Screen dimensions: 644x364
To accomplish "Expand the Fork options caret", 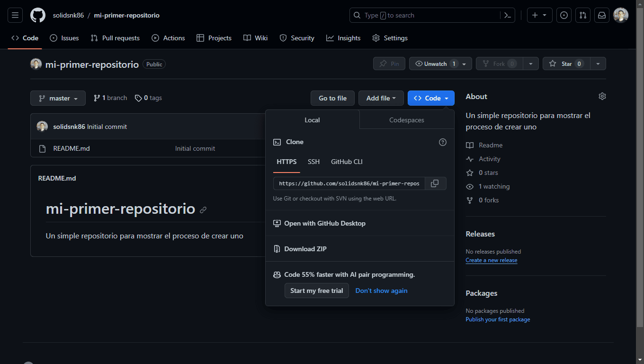I will (531, 64).
